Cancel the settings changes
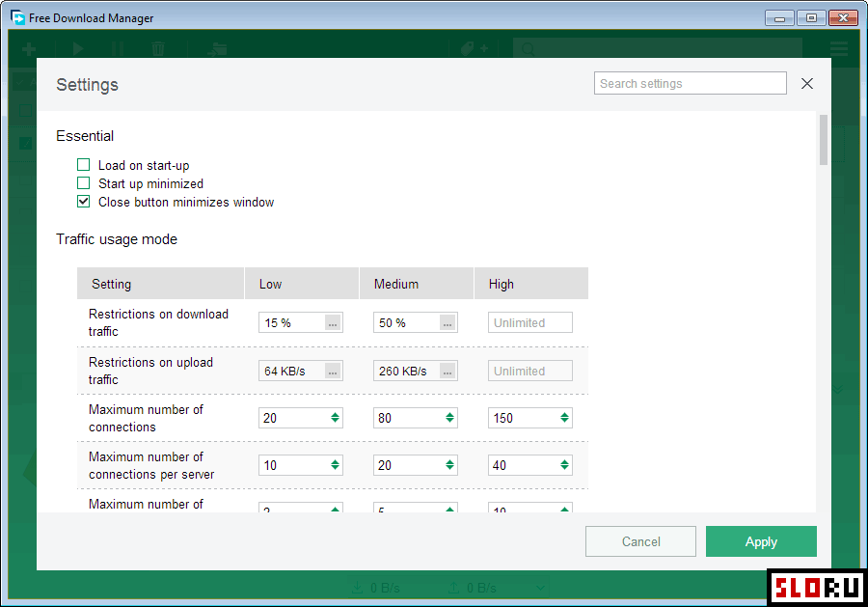This screenshot has height=607, width=868. [x=640, y=541]
